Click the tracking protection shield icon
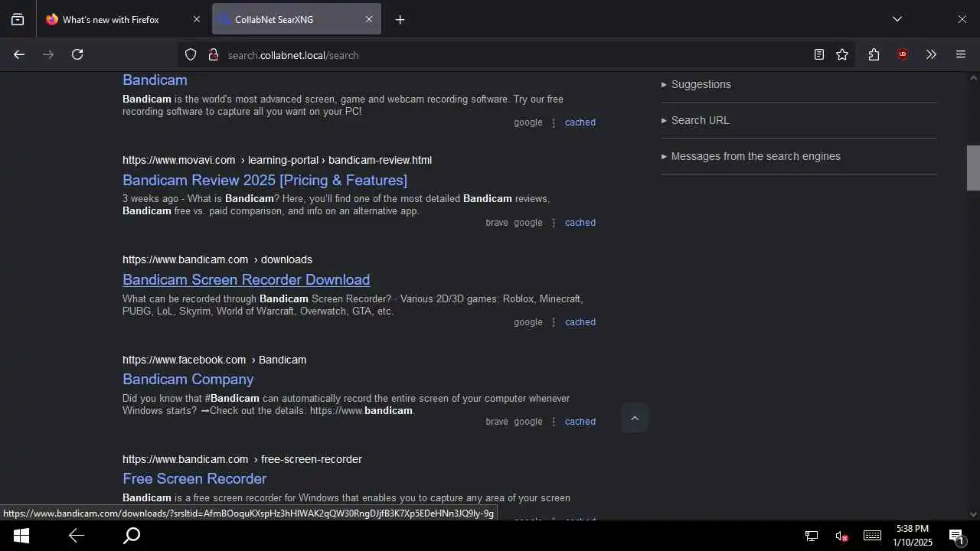Viewport: 980px width, 551px height. point(191,54)
